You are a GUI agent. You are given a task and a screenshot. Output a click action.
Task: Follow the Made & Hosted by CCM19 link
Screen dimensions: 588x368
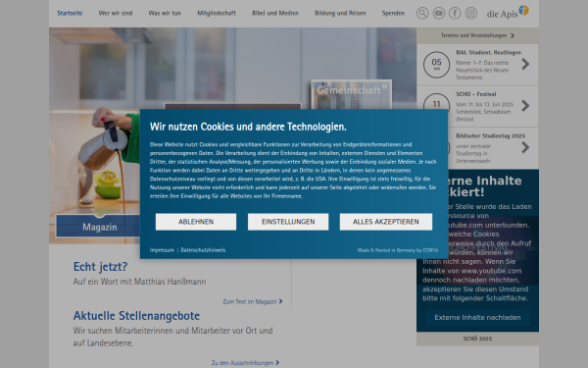[x=398, y=250]
